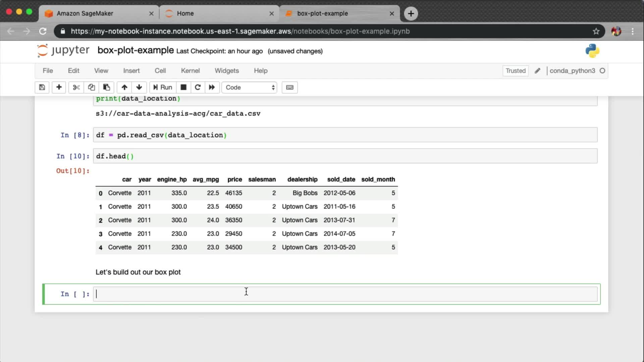Insert a cell below with the plus icon
The image size is (644, 362).
[59, 87]
